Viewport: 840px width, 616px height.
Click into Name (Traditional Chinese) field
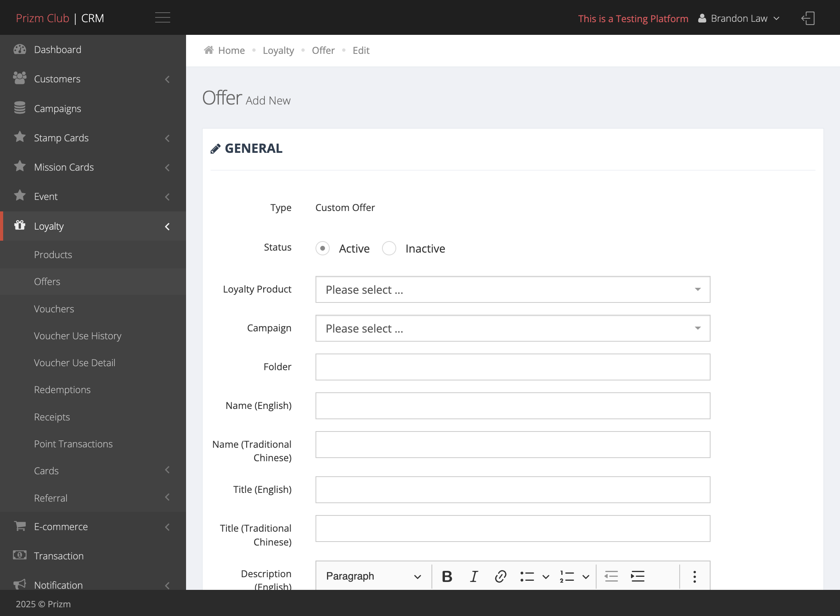513,445
